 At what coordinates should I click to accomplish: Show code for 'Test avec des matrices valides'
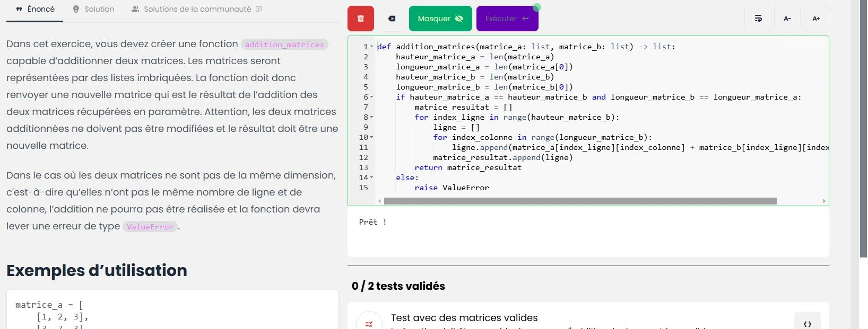click(807, 323)
